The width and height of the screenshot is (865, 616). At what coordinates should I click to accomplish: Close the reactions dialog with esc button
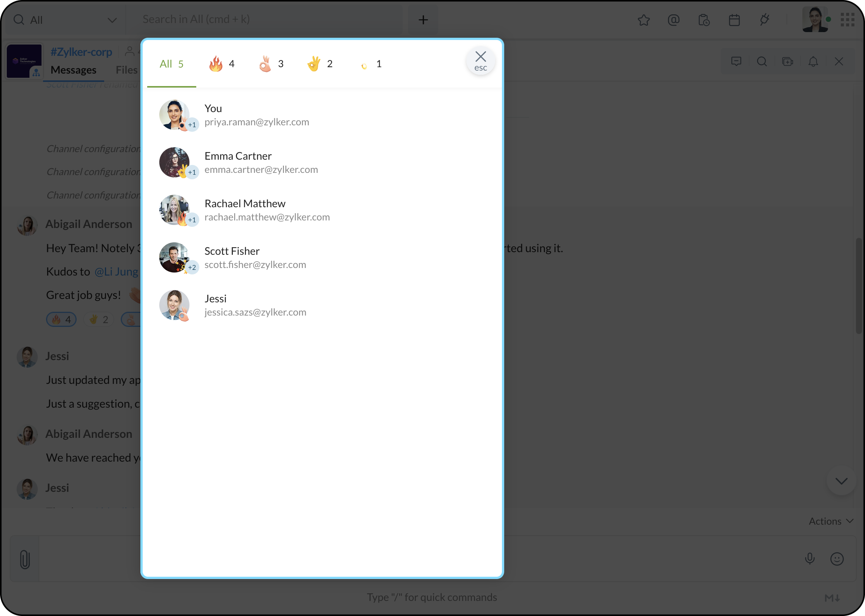480,61
